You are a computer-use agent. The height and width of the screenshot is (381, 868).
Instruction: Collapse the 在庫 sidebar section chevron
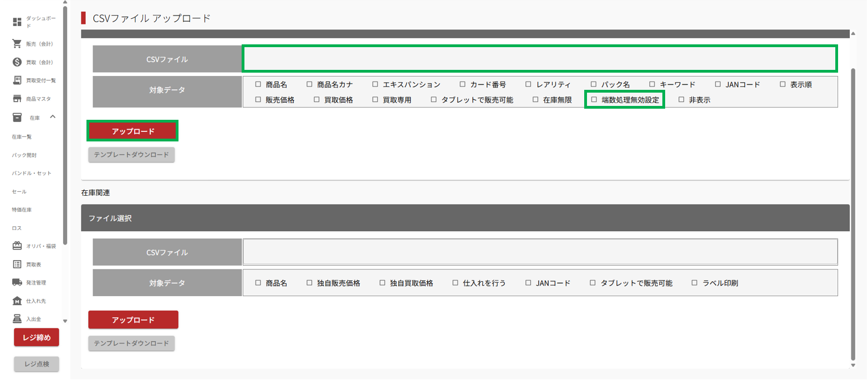tap(53, 116)
